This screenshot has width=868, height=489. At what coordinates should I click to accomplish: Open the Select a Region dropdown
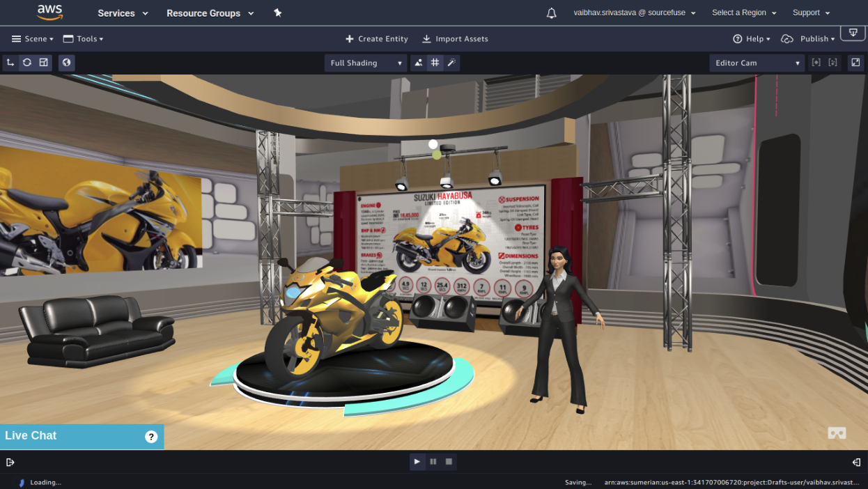(x=744, y=13)
